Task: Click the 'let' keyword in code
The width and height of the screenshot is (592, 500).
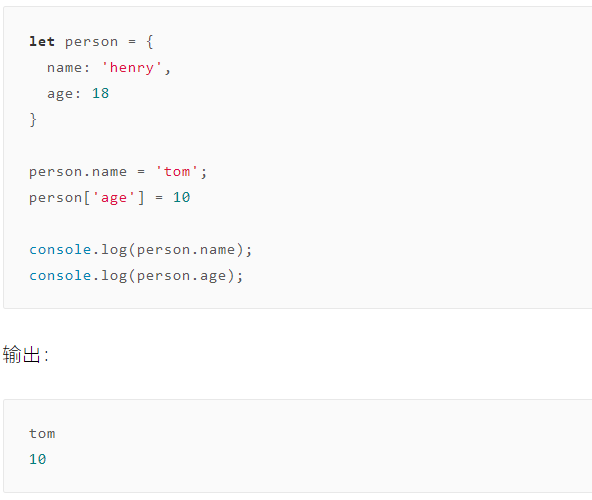Action: [42, 41]
